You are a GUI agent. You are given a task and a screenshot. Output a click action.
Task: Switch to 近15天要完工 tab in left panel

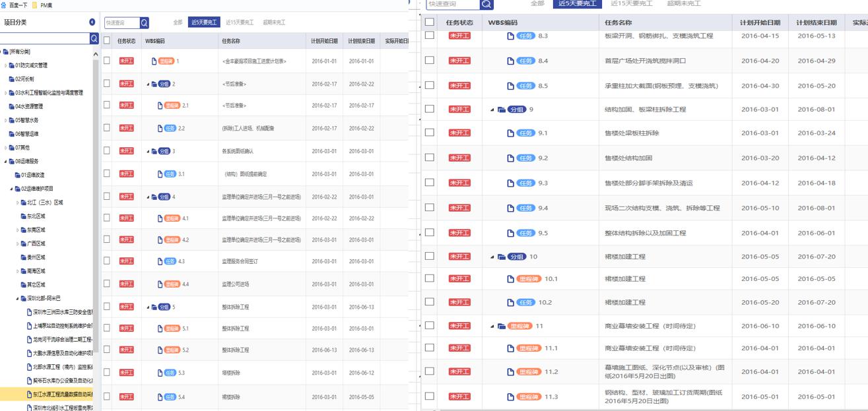click(x=239, y=22)
